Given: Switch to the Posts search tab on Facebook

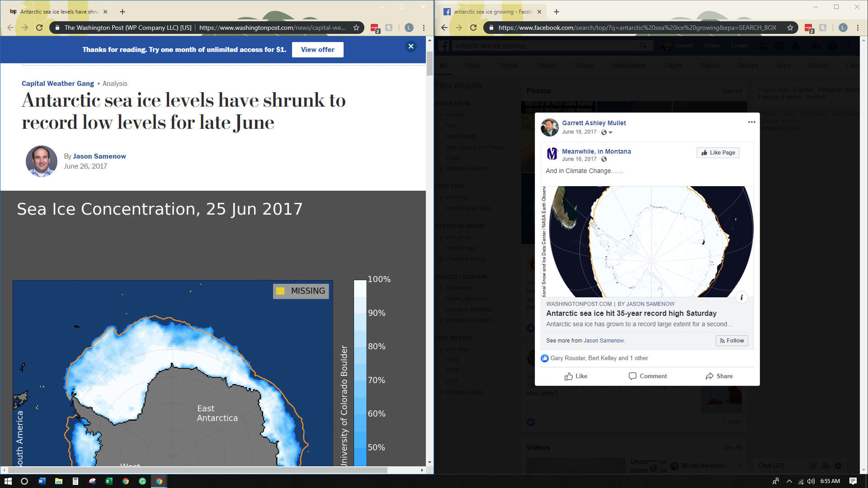Looking at the screenshot, I should point(472,66).
